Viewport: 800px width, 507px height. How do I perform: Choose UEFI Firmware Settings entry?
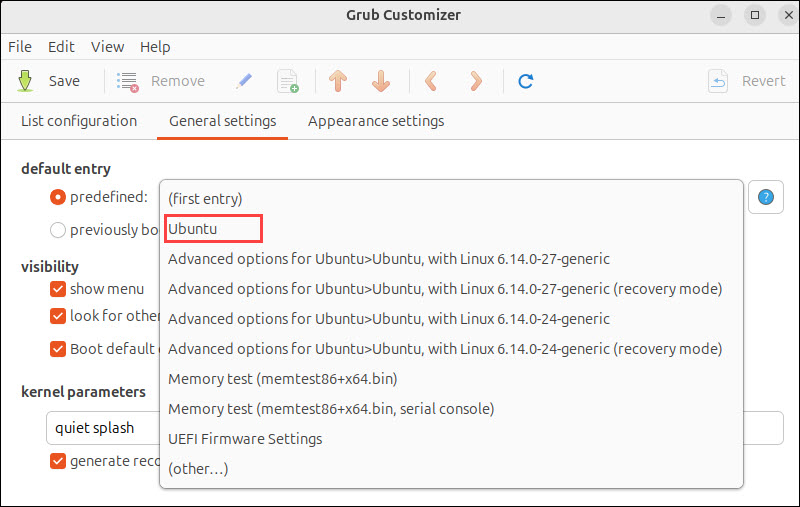click(x=452, y=439)
